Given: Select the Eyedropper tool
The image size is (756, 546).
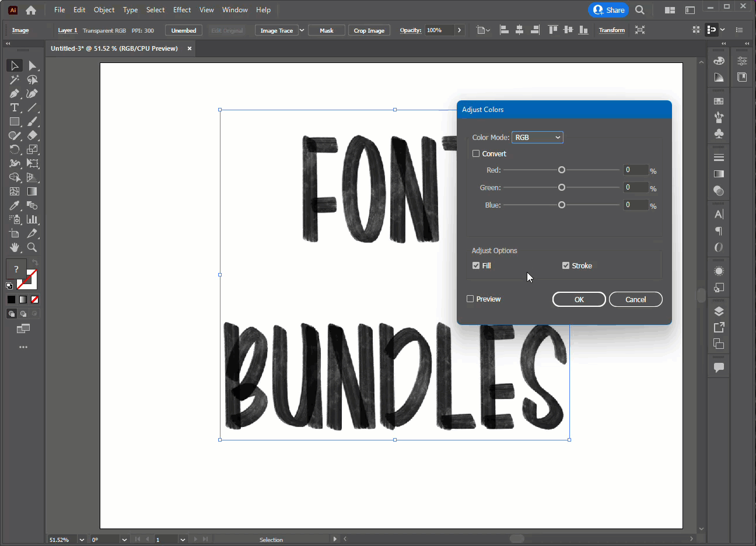Looking at the screenshot, I should tap(15, 205).
